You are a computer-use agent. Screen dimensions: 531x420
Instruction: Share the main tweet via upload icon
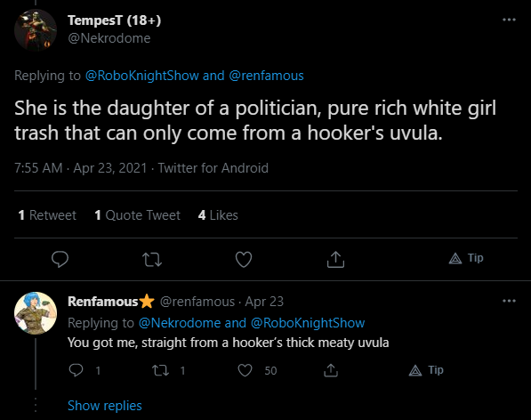coord(335,260)
